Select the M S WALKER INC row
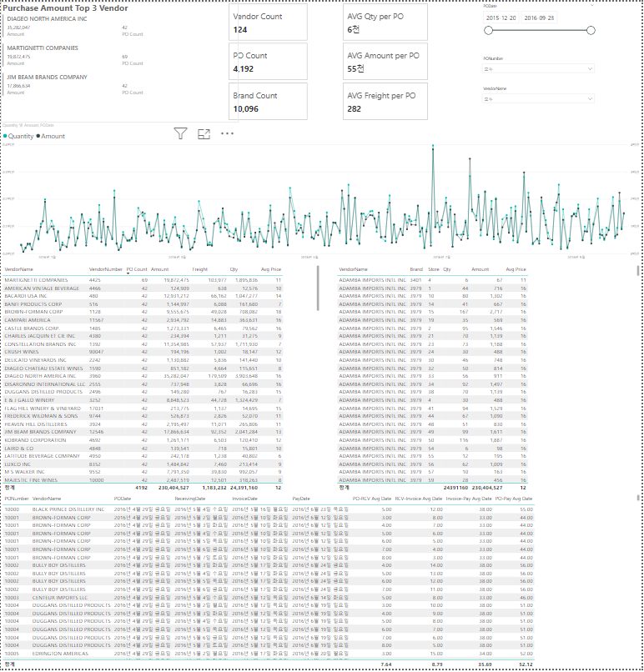Screen dimensions: 644x672 pyautogui.click(x=143, y=472)
